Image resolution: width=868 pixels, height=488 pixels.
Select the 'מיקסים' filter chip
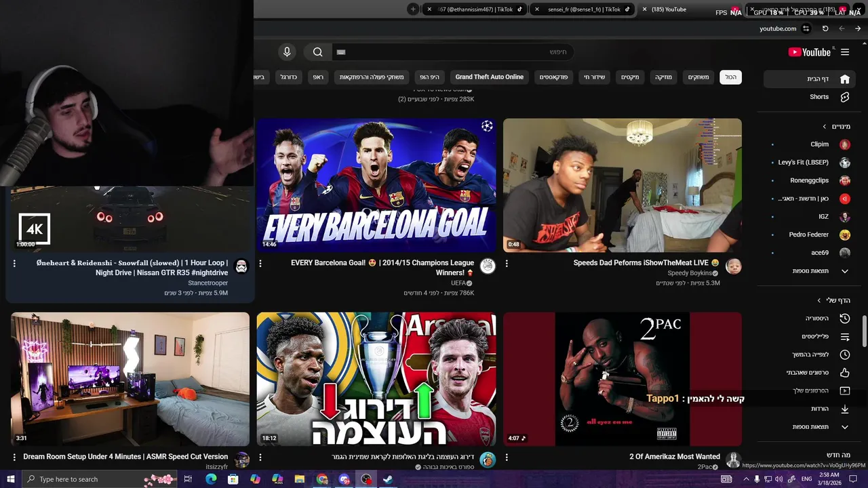[630, 77]
